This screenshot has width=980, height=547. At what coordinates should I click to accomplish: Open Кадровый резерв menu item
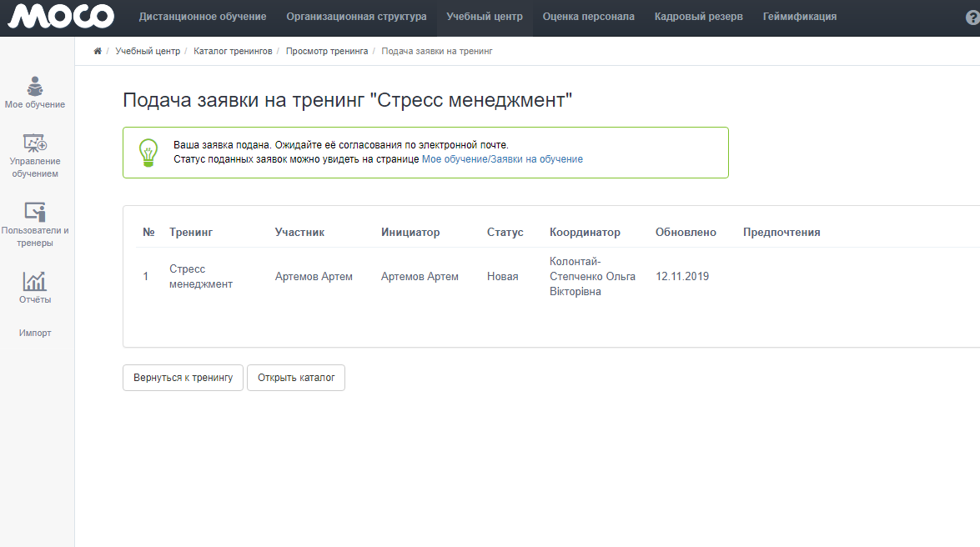(698, 17)
